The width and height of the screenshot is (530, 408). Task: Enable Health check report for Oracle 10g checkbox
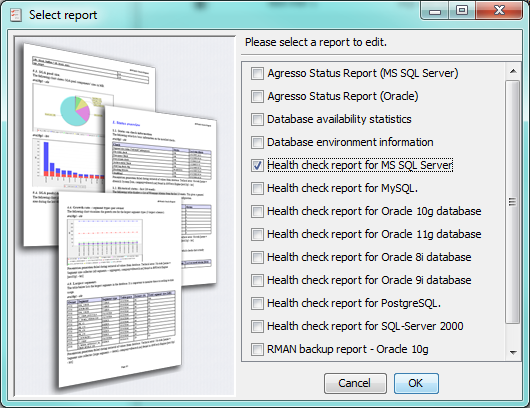[x=257, y=211]
